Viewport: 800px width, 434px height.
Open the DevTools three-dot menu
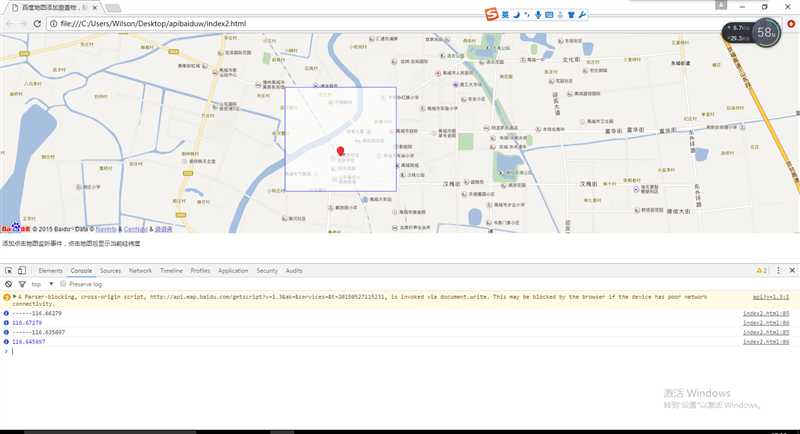click(x=778, y=270)
